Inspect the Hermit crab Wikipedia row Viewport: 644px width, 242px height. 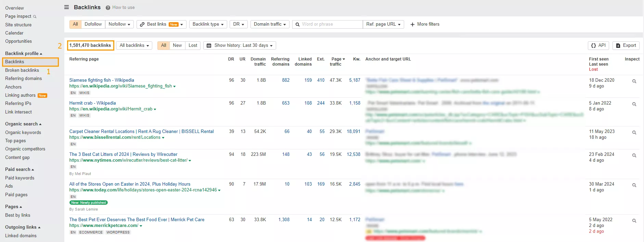(634, 104)
